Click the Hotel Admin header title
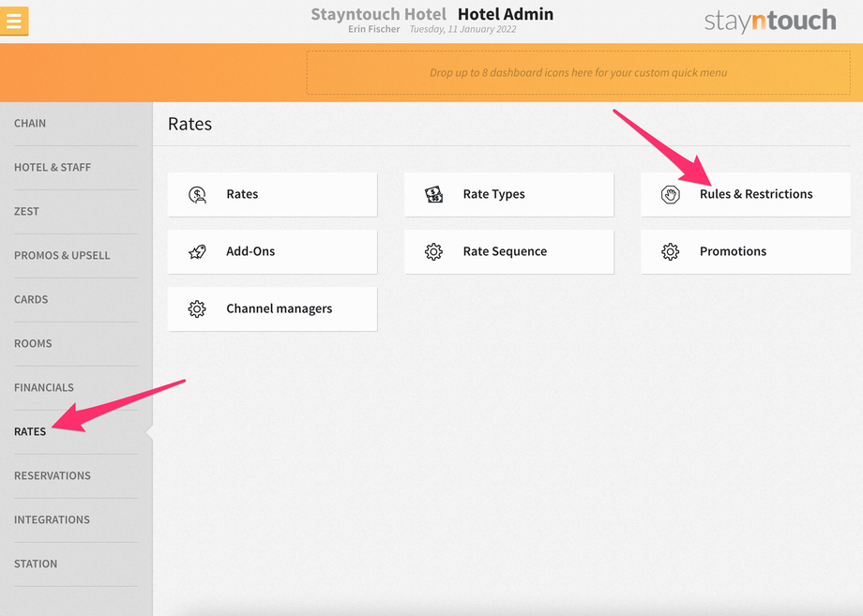 coord(506,14)
